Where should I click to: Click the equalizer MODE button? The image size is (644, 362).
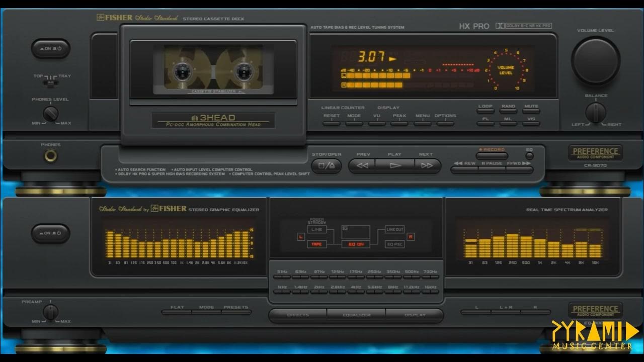[206, 312]
